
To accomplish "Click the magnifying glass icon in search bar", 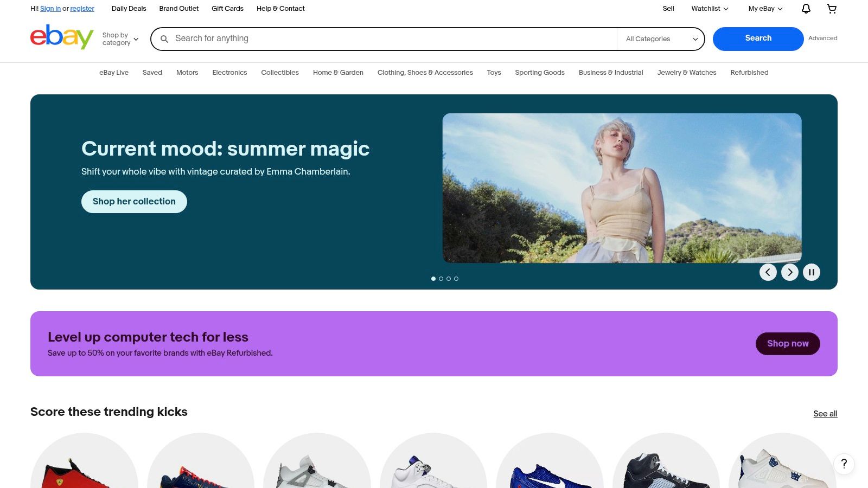I will click(164, 39).
